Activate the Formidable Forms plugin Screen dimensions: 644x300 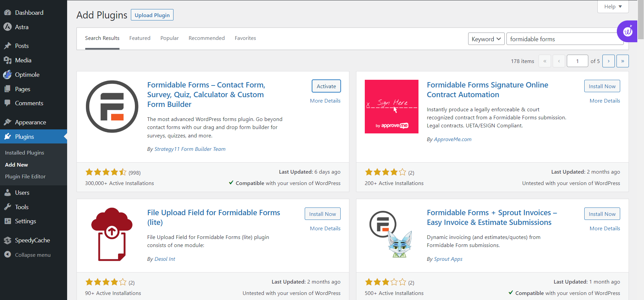pyautogui.click(x=326, y=86)
